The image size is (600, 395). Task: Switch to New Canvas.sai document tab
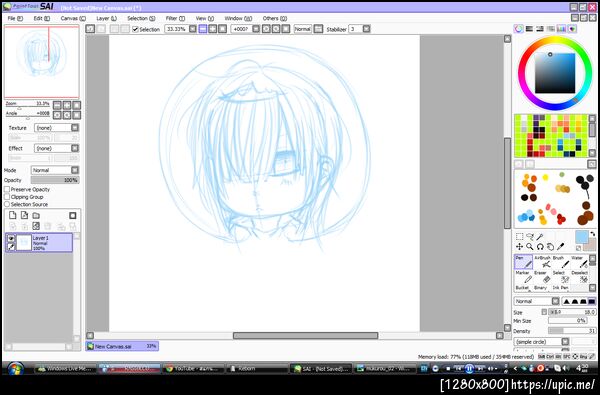point(122,346)
